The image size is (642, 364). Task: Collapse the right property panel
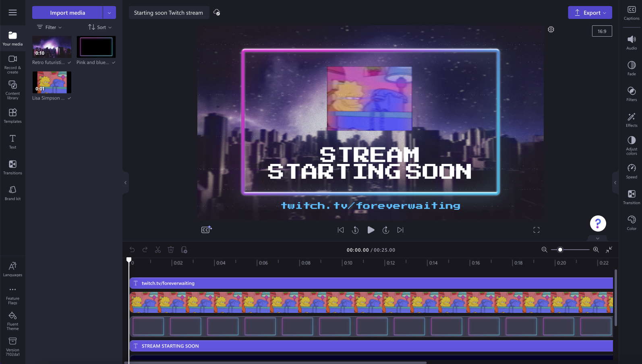615,182
